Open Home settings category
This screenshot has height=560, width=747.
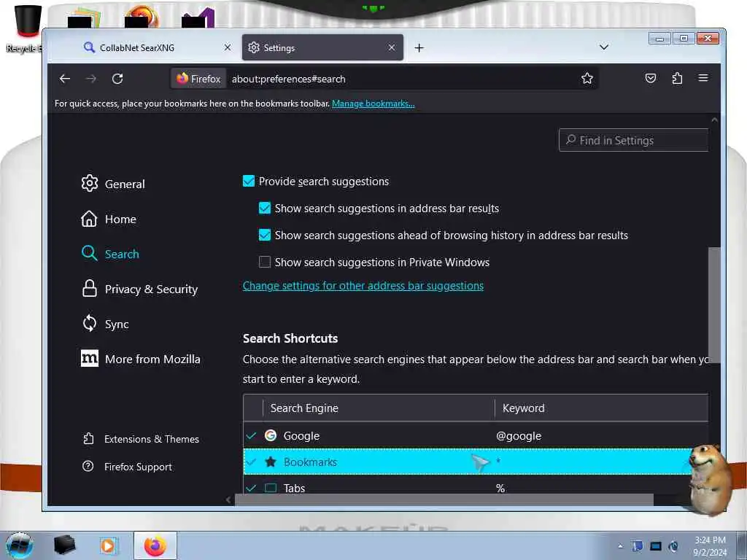[x=109, y=219]
